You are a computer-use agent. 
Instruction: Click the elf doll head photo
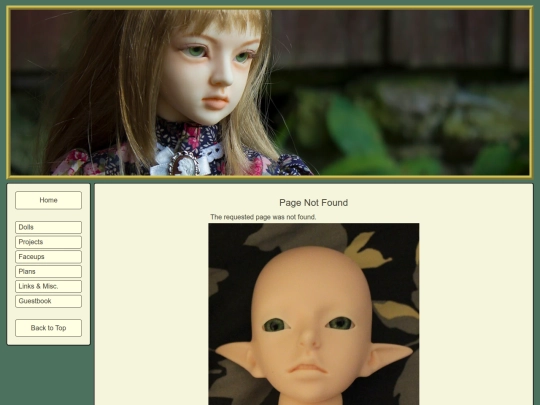coord(314,314)
